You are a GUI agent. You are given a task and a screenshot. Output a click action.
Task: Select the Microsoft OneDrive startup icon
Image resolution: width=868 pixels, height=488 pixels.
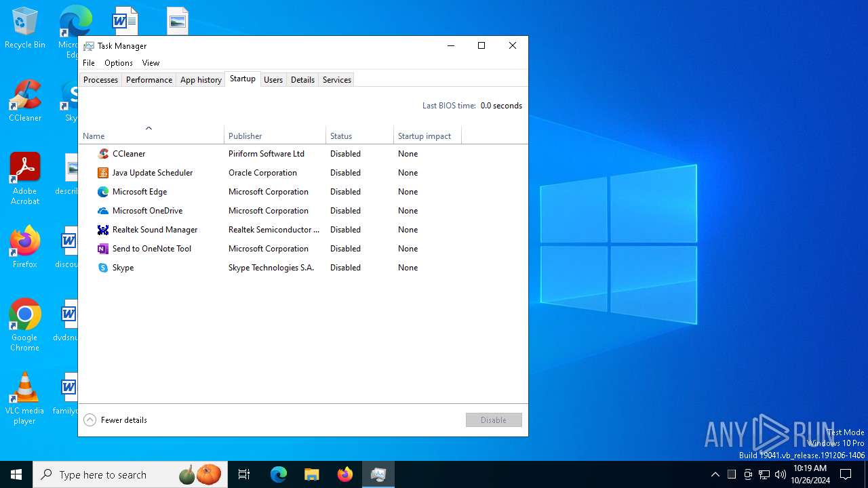click(x=103, y=211)
